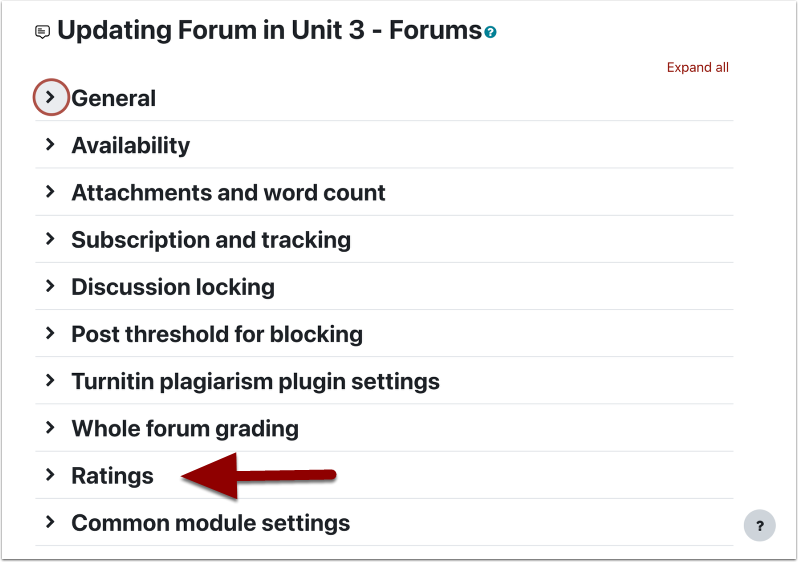
Task: Expand Turnitin plagiarism plugin settings chevron
Action: pyautogui.click(x=50, y=381)
